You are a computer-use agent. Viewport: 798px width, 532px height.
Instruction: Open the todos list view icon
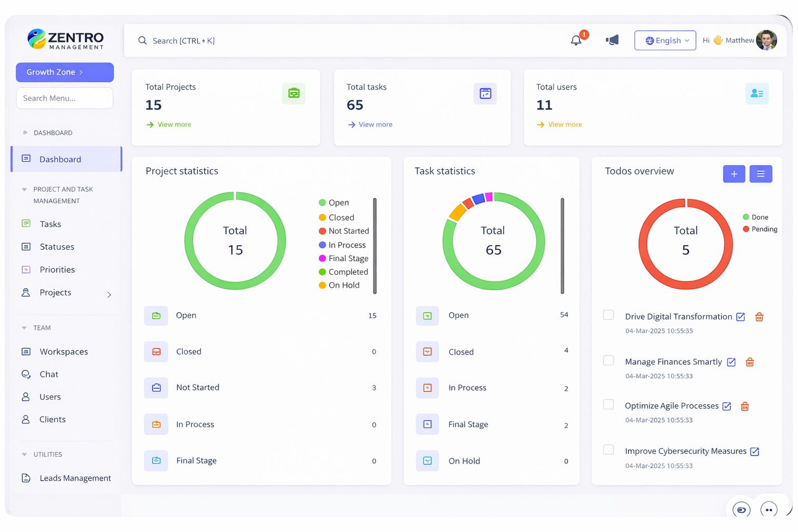761,174
